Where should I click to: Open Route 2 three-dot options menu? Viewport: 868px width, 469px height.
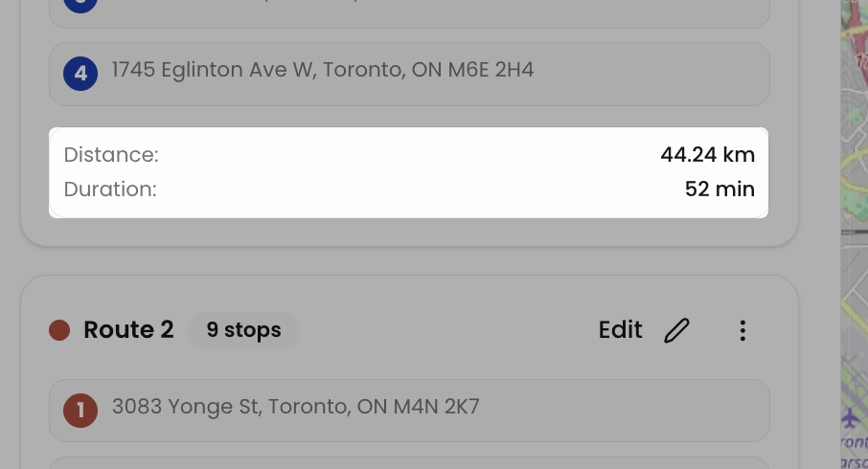742,330
